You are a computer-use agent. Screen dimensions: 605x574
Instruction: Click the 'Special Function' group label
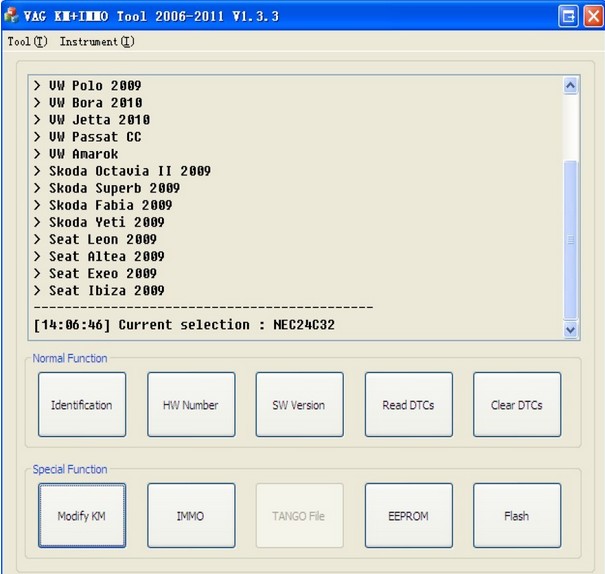coord(70,469)
